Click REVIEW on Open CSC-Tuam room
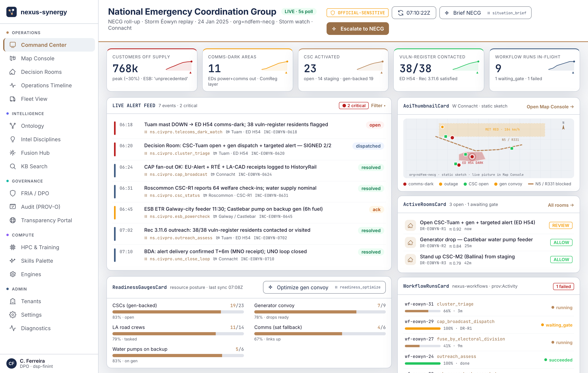Viewport: 588px width, 373px height. click(560, 225)
